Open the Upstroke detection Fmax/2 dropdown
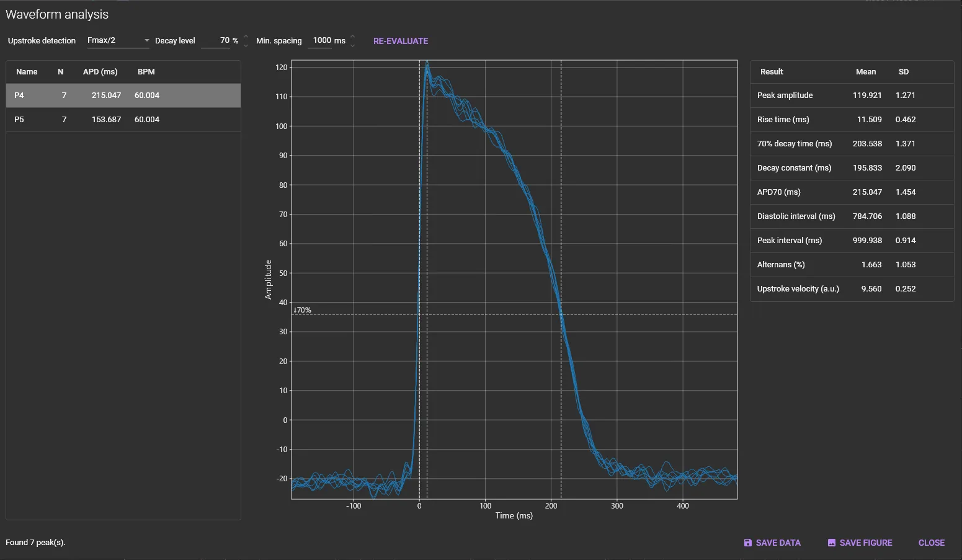The height and width of the screenshot is (560, 962). (x=118, y=40)
